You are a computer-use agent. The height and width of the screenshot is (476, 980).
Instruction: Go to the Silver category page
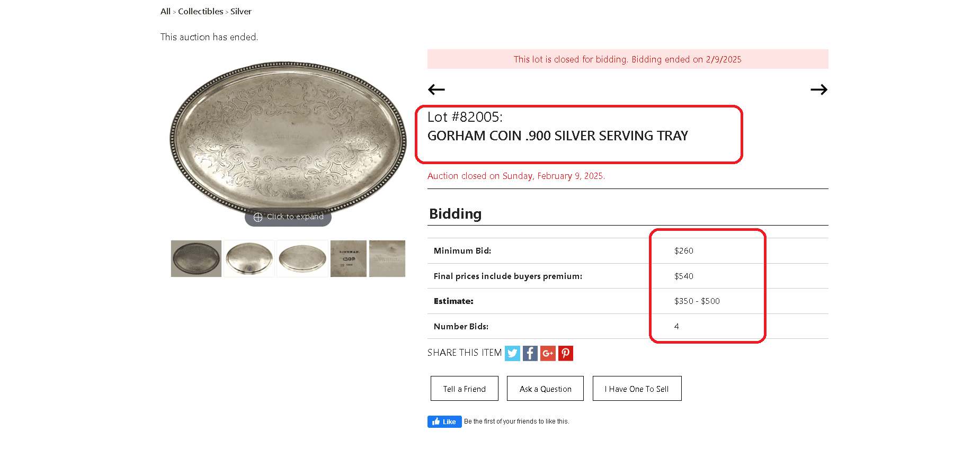point(241,11)
